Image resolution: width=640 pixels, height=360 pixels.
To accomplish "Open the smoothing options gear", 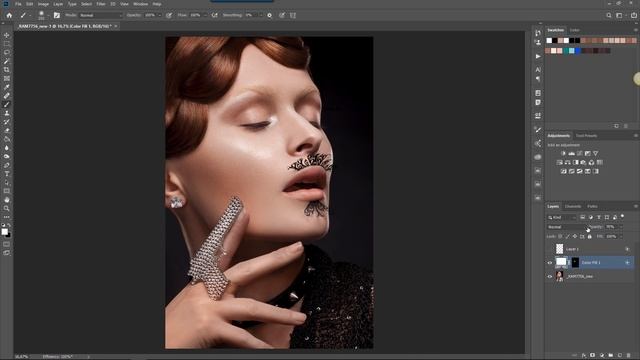I will click(x=269, y=15).
